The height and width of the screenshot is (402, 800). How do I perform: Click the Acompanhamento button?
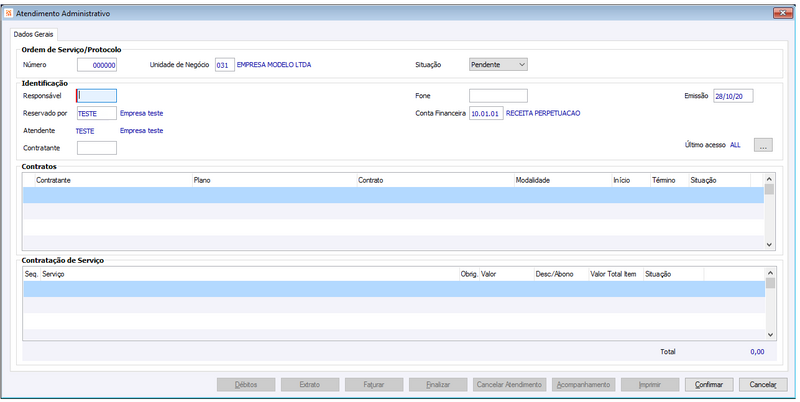pyautogui.click(x=584, y=385)
